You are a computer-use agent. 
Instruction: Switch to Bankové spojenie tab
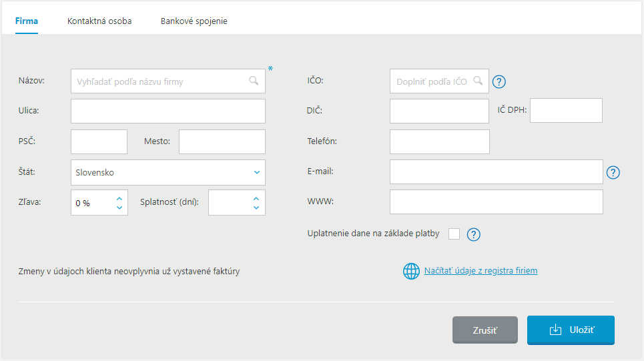(x=194, y=21)
